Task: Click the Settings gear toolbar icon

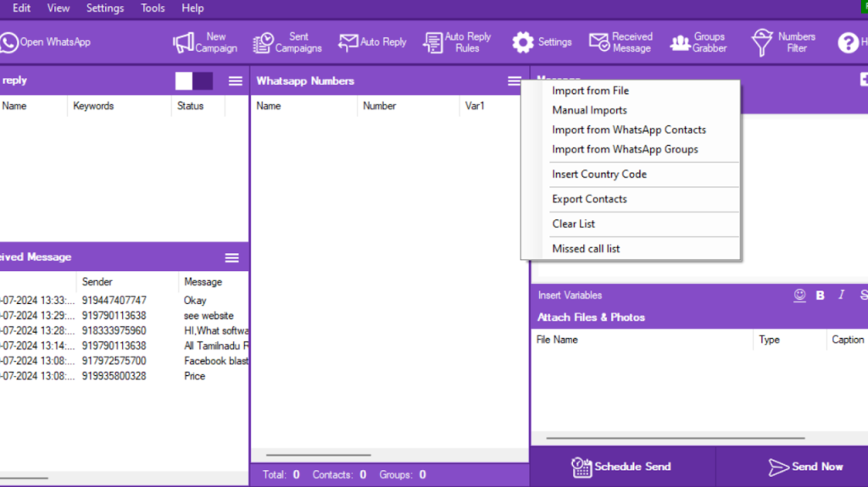Action: [x=522, y=42]
